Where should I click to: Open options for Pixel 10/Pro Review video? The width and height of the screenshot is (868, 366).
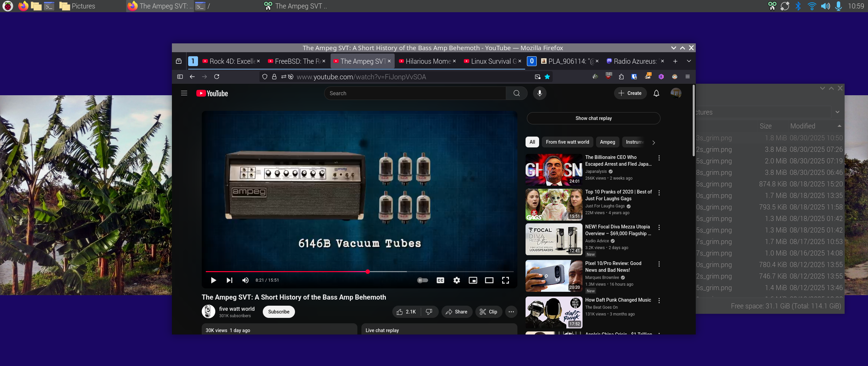click(x=659, y=264)
